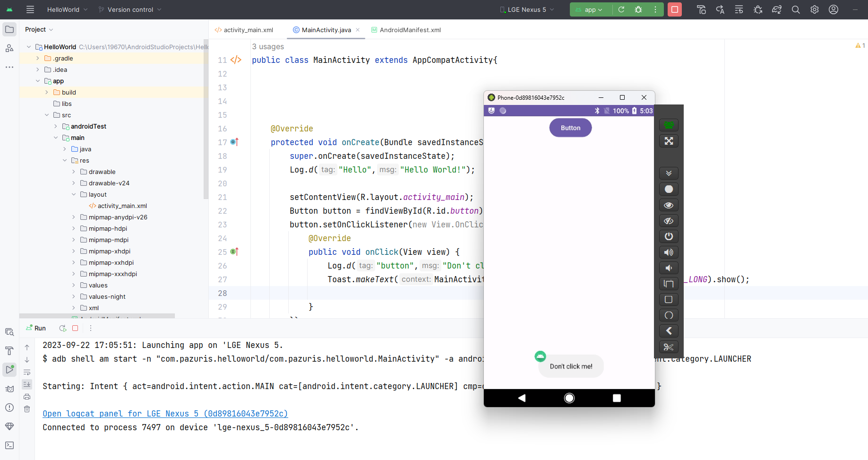Open HelloWorld project dropdown
Viewport: 868px width, 460px height.
point(67,9)
